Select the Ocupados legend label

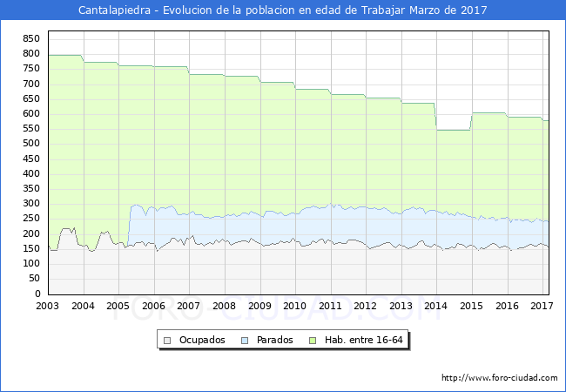(202, 340)
